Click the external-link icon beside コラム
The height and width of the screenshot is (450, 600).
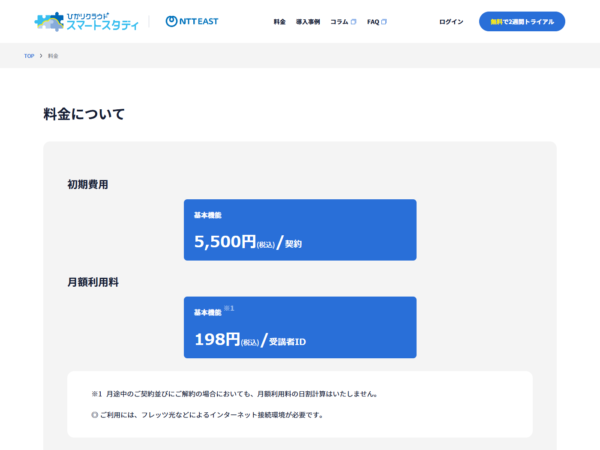(354, 22)
